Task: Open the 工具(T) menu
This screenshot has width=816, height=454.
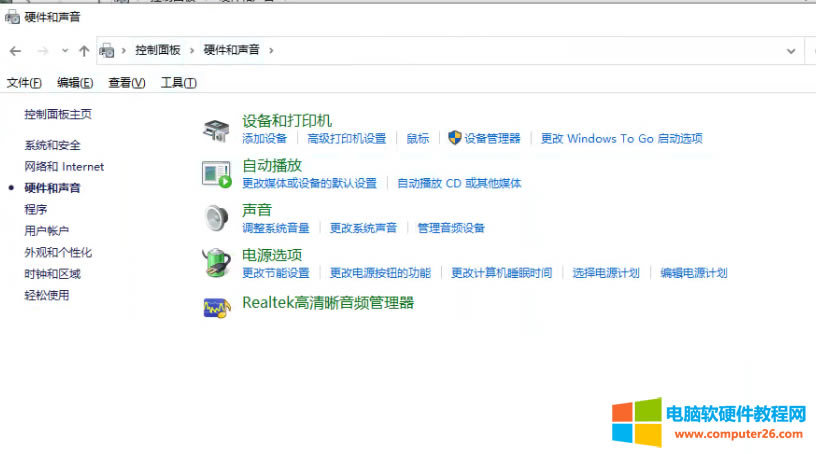Action: tap(178, 83)
